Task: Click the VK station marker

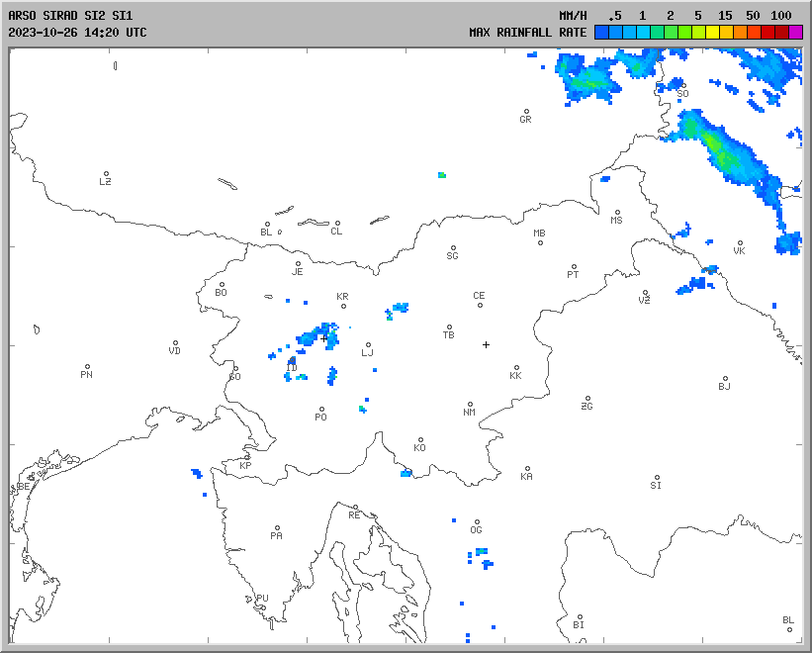Action: (x=739, y=242)
